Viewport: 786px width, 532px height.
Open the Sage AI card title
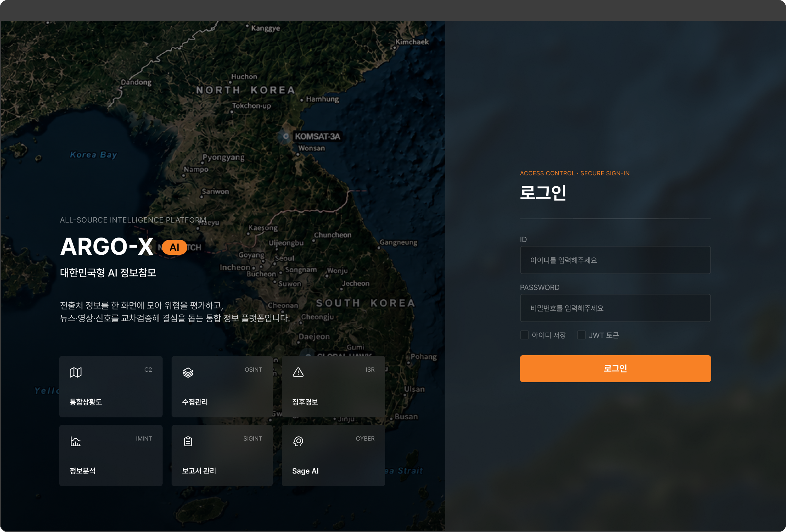click(x=305, y=471)
